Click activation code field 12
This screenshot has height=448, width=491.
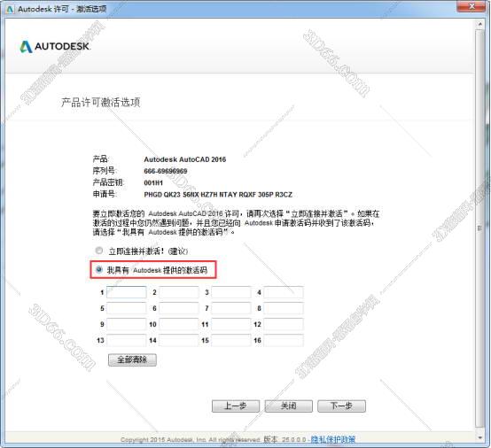[x=284, y=324]
